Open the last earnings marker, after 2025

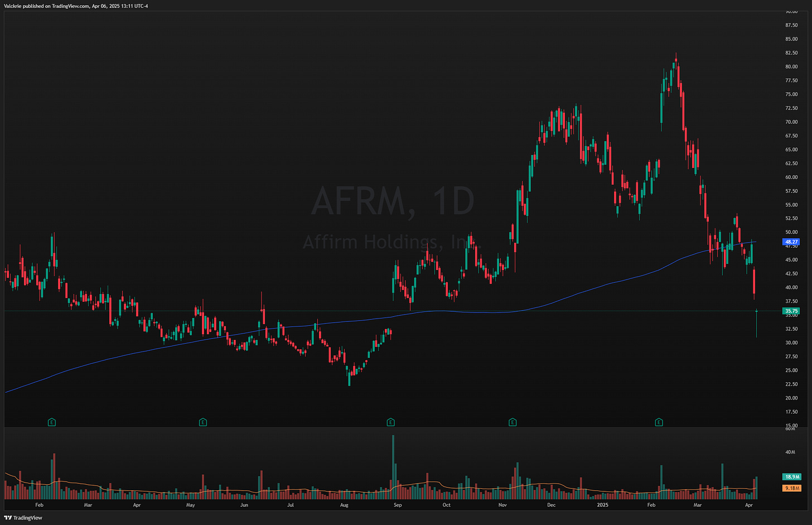coord(659,422)
